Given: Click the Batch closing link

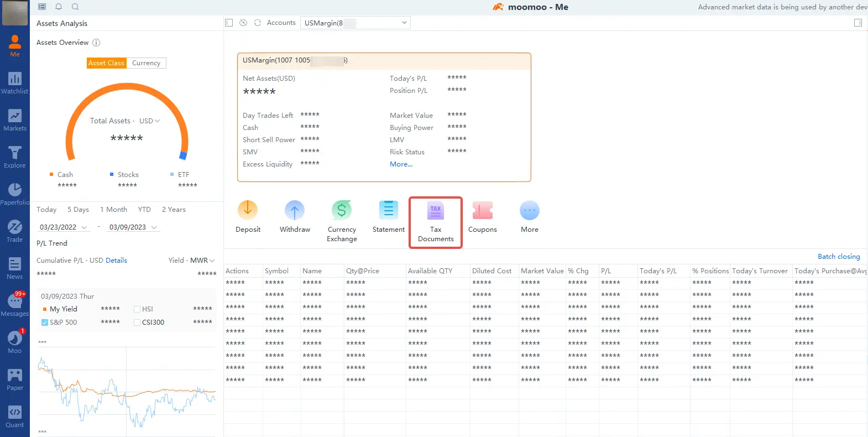Looking at the screenshot, I should pos(839,257).
